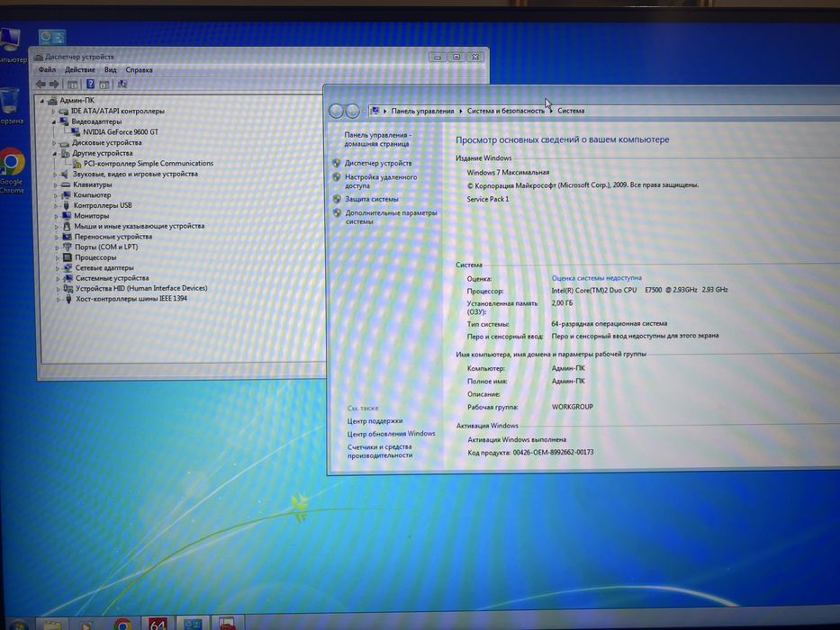Click Back arrow in Device Manager toolbar

pos(41,84)
